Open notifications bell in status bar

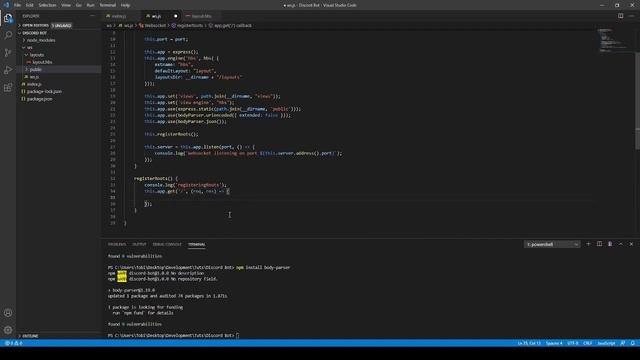coord(633,343)
